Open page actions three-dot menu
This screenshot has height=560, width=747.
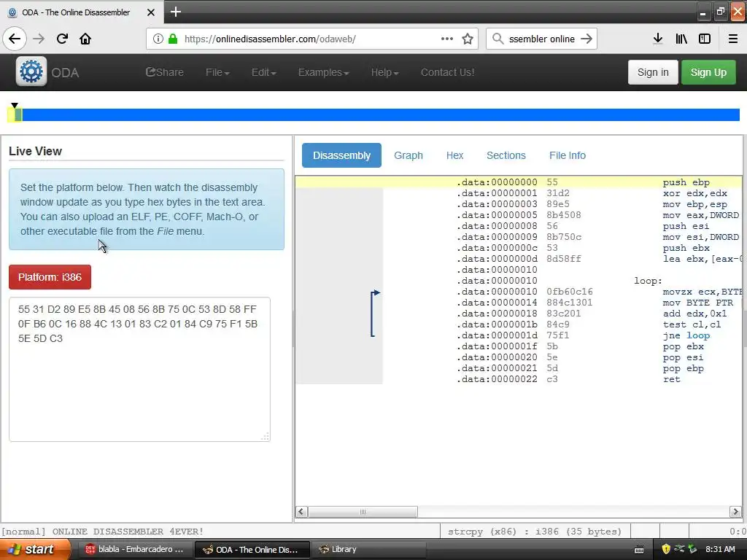447,39
